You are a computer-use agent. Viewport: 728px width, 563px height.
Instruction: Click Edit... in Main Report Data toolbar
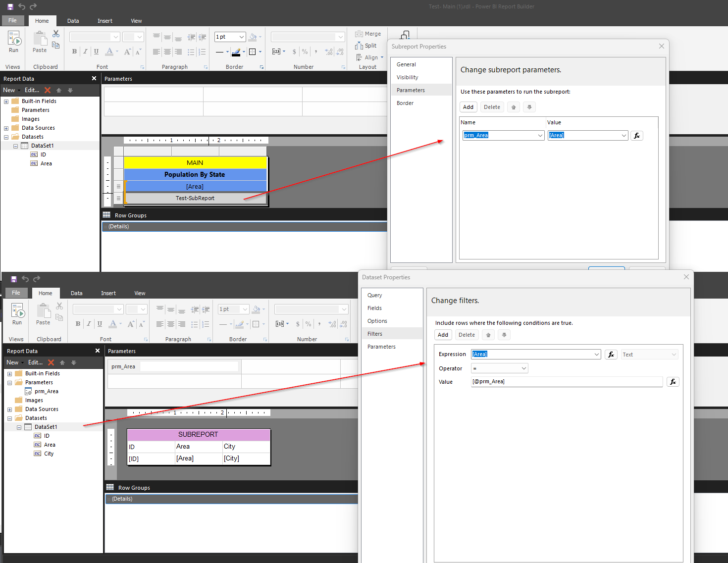click(x=32, y=90)
